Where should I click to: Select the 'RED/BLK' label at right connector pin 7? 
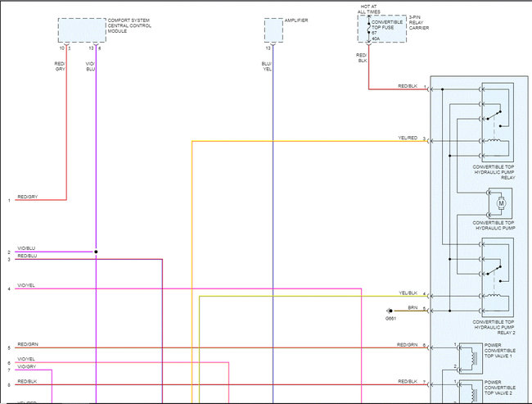408,382
